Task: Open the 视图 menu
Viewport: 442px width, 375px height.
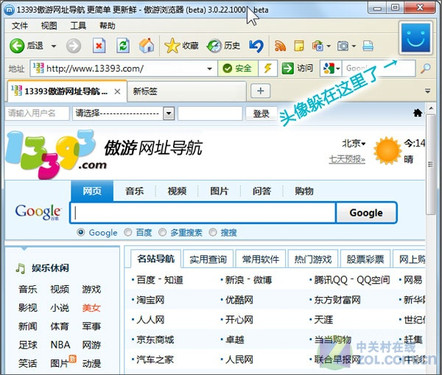Action: point(49,25)
